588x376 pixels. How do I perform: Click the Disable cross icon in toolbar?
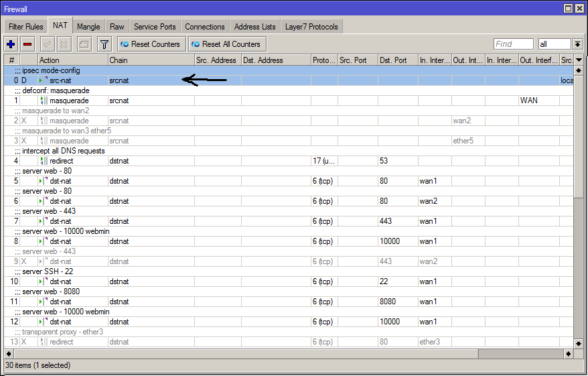(x=64, y=44)
